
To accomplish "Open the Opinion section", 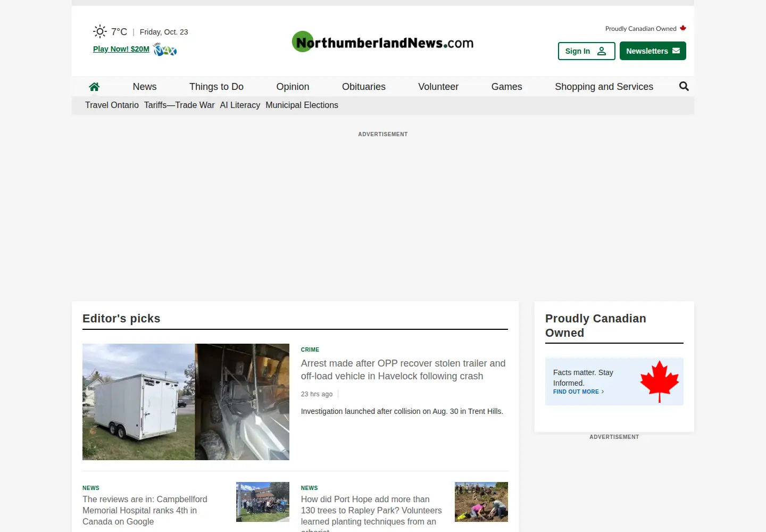I will pyautogui.click(x=293, y=87).
